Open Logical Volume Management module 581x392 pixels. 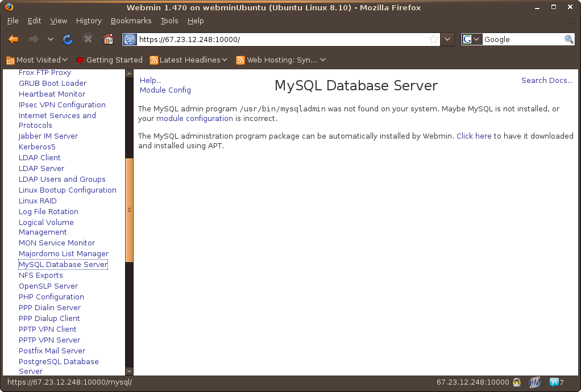pos(46,227)
